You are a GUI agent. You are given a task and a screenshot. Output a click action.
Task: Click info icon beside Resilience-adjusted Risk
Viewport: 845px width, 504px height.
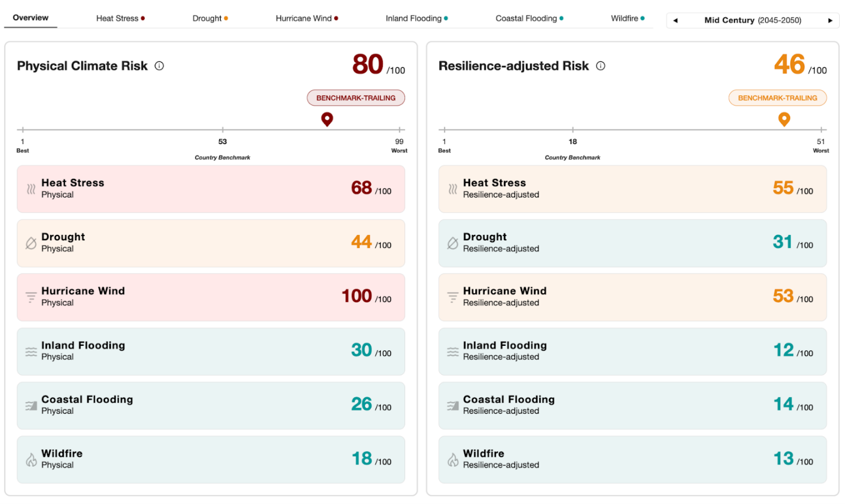pyautogui.click(x=601, y=66)
